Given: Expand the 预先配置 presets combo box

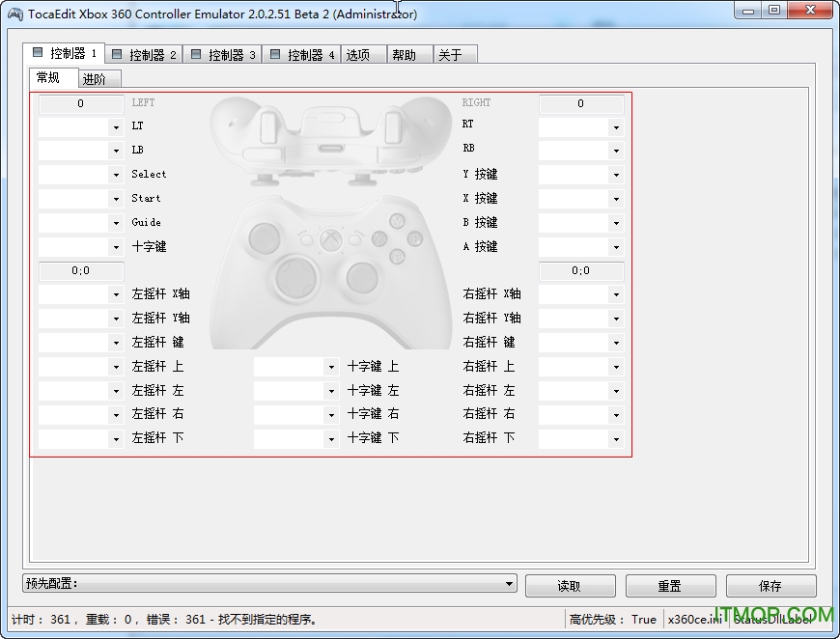Looking at the screenshot, I should coord(509,585).
